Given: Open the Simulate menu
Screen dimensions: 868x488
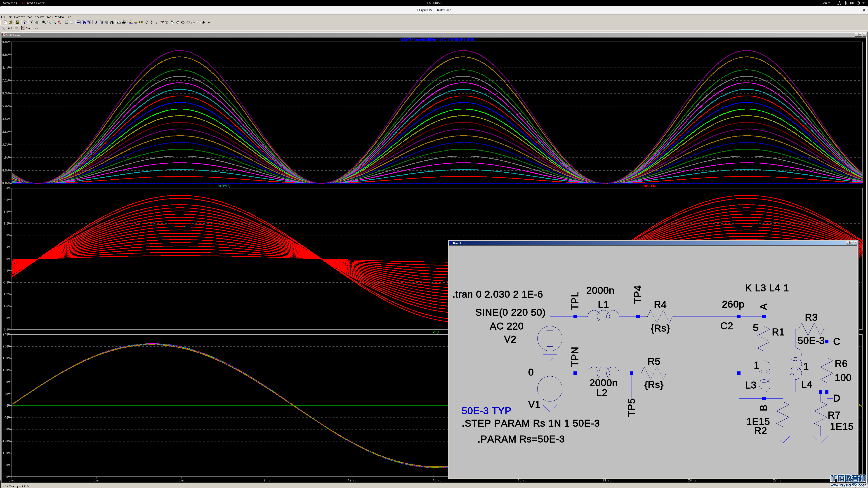Looking at the screenshot, I should pyautogui.click(x=40, y=17).
